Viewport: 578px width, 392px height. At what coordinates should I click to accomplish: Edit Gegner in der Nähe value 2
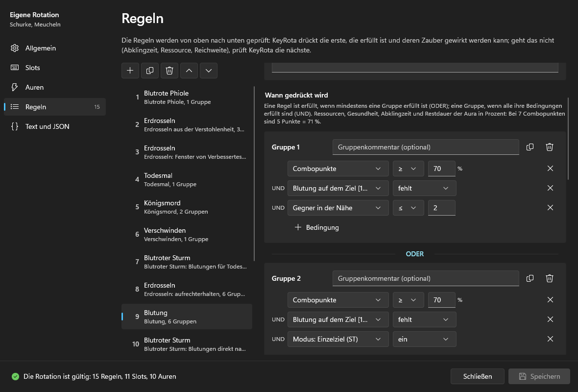(442, 208)
